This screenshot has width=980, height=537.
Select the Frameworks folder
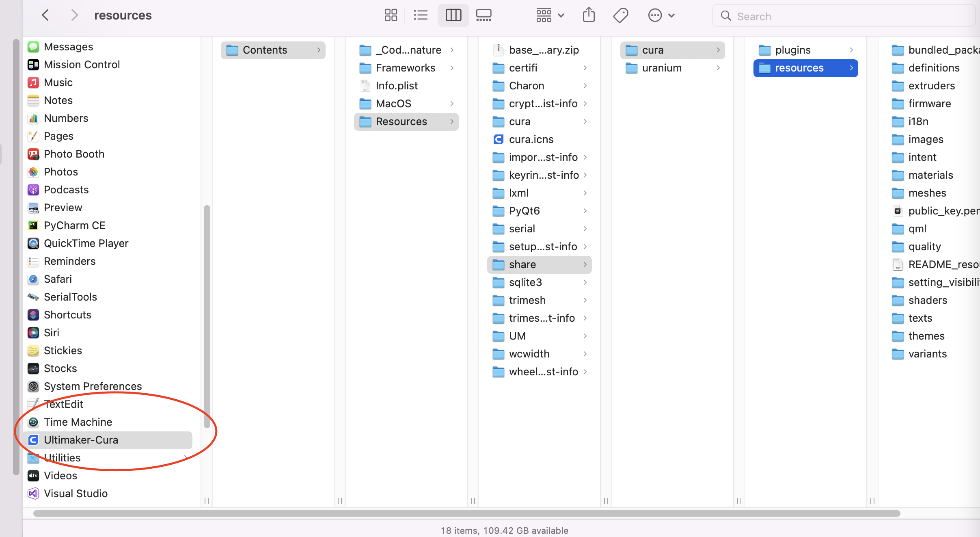coord(405,68)
